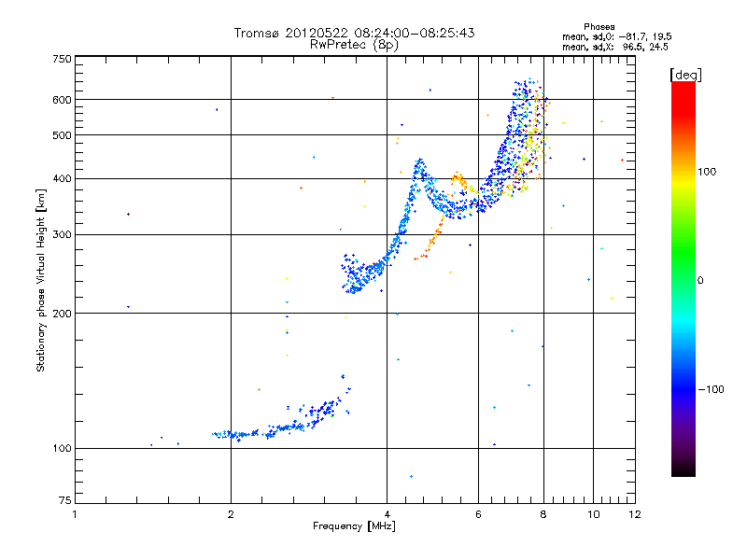
Task: Click the y-axis '750' tick label
Action: (x=62, y=59)
